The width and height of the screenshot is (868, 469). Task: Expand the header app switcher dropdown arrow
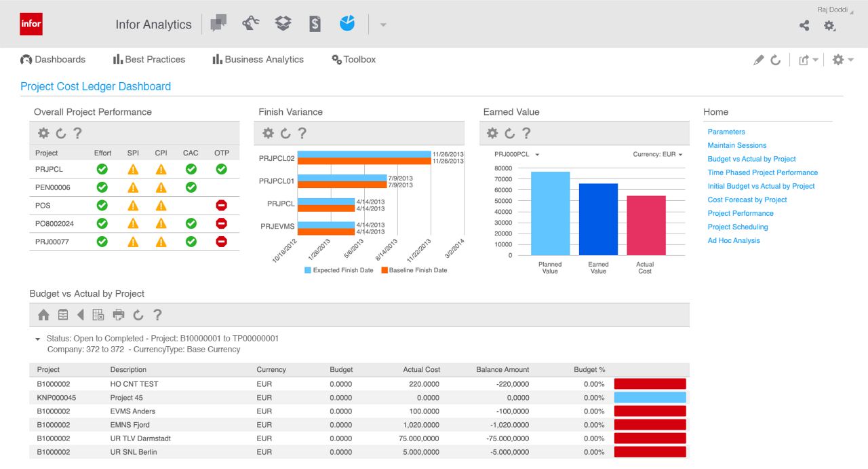pyautogui.click(x=383, y=25)
